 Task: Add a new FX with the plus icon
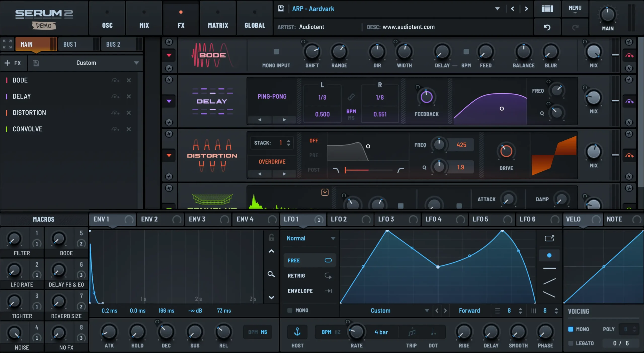[7, 63]
